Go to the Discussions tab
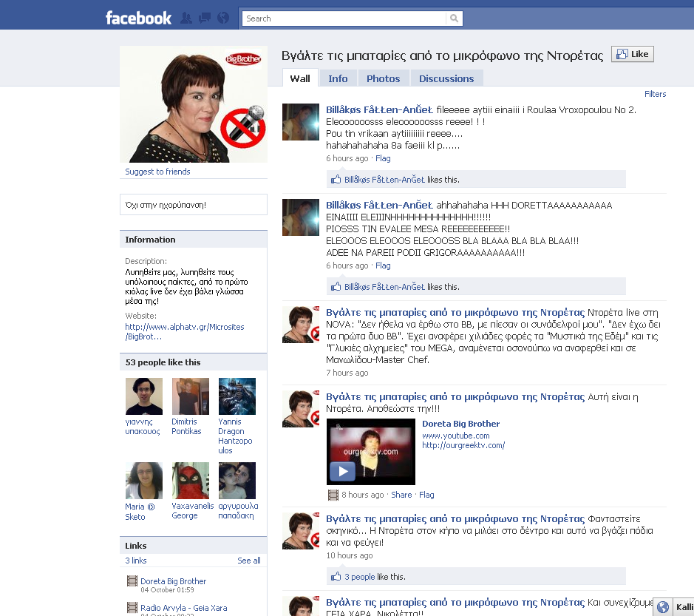This screenshot has width=694, height=616. click(x=446, y=78)
